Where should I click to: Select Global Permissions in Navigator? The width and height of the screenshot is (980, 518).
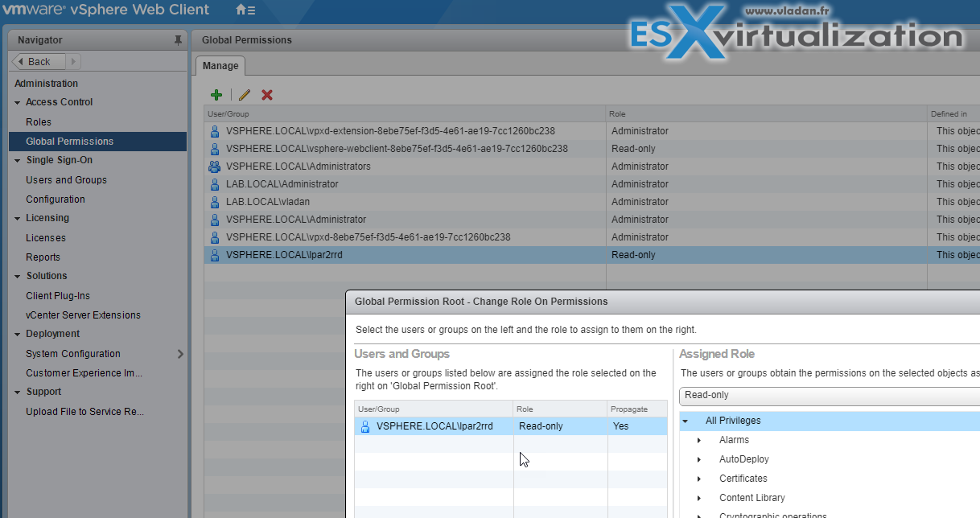tap(97, 142)
